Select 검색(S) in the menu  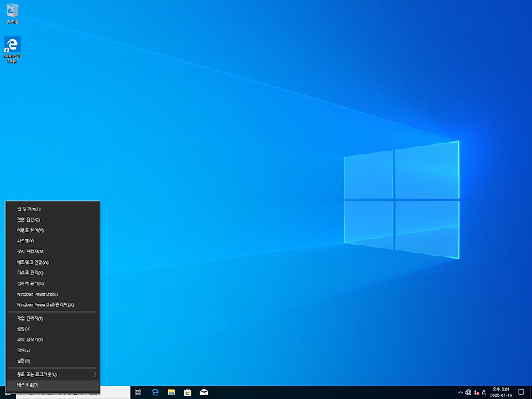[53, 350]
